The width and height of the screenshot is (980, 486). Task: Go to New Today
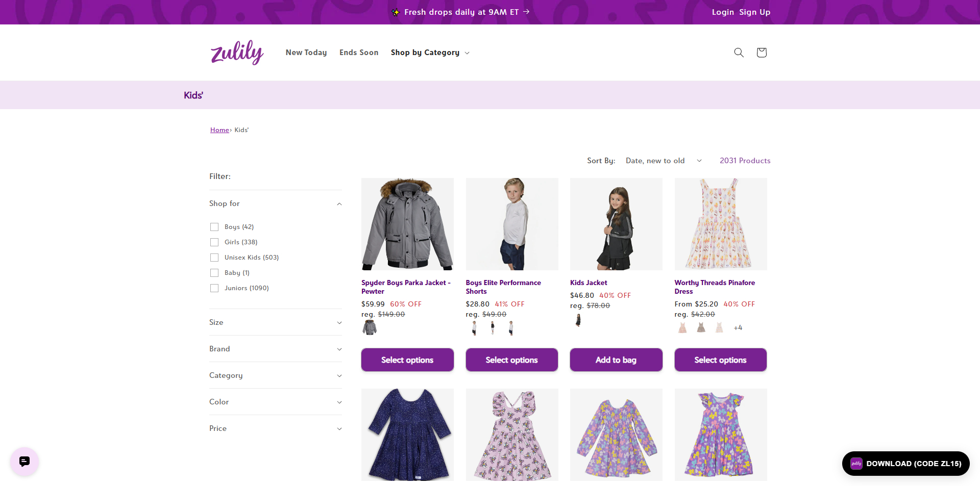point(306,53)
